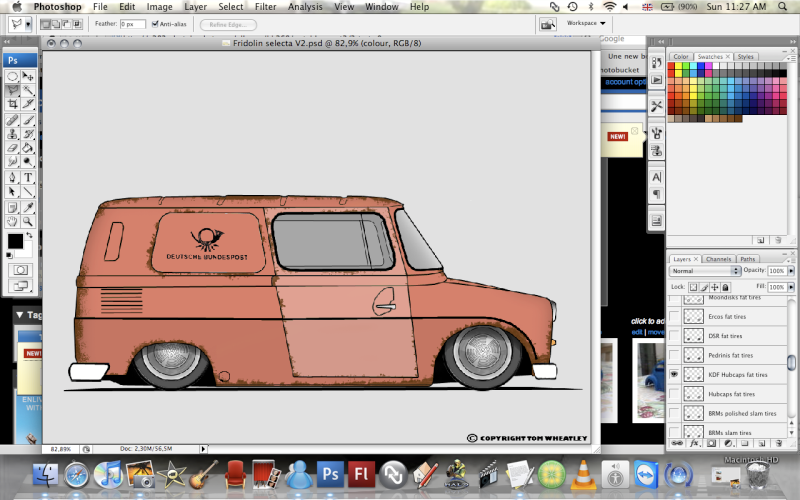Image resolution: width=800 pixels, height=500 pixels.
Task: Click the Layers panel vertical scrollbar thumb
Action: point(791,362)
